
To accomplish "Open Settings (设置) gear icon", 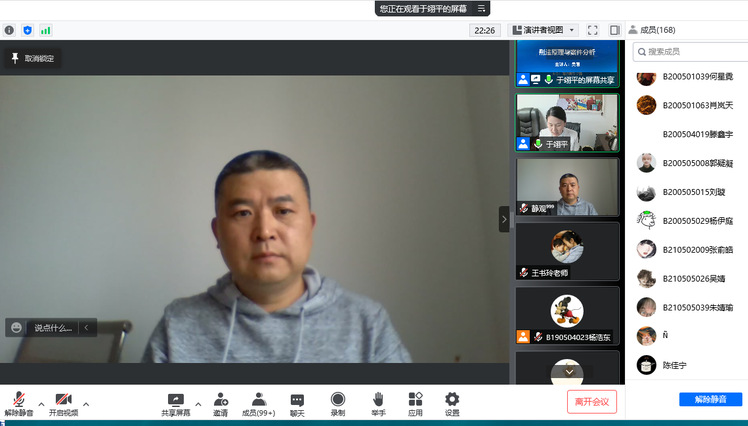I will (x=452, y=400).
